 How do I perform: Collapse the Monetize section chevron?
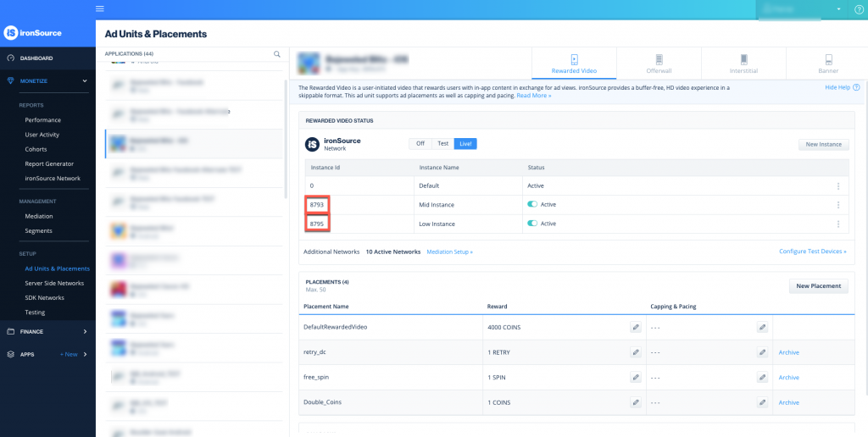[85, 80]
